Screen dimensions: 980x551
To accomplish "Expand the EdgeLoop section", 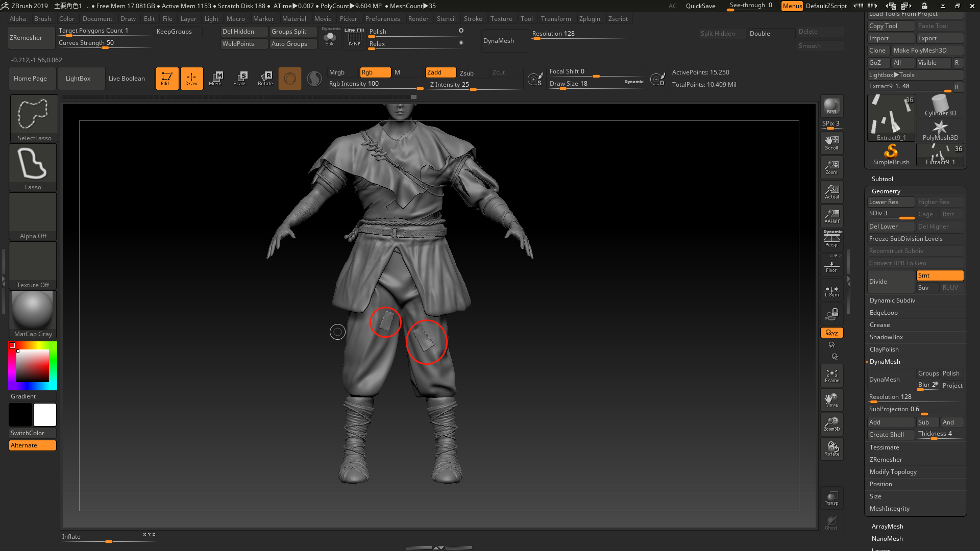I will 883,313.
